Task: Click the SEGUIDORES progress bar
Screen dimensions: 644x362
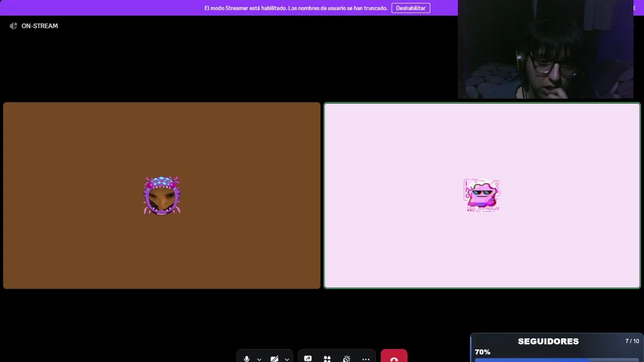Action: 556,360
